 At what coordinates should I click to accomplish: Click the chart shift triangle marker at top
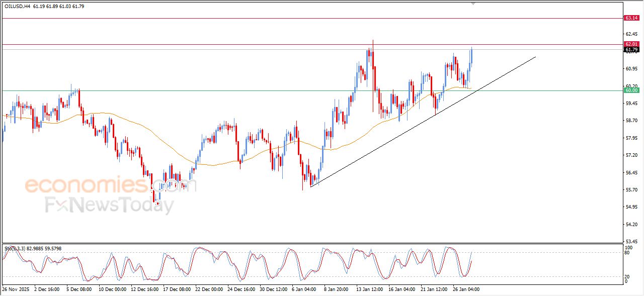coord(472,3)
